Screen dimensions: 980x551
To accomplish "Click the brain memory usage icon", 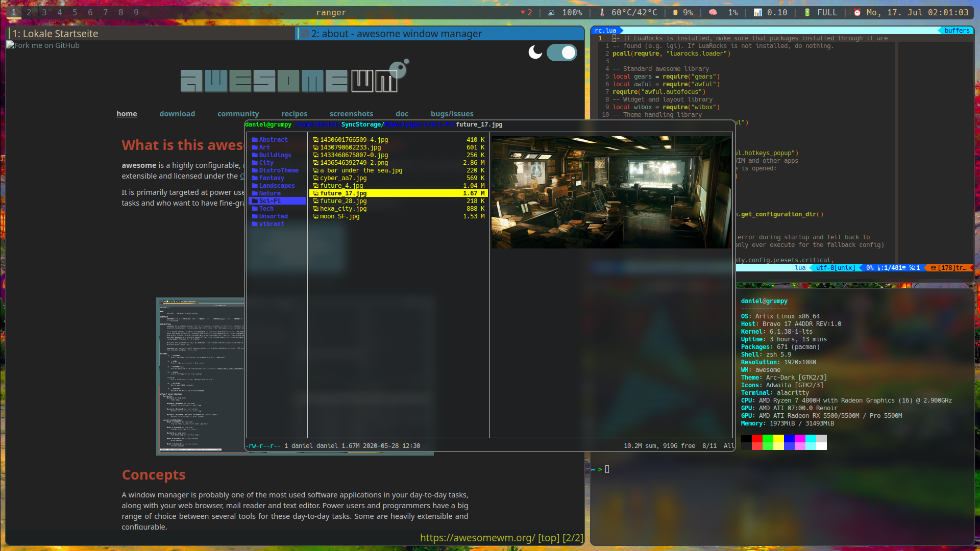I will [x=713, y=13].
